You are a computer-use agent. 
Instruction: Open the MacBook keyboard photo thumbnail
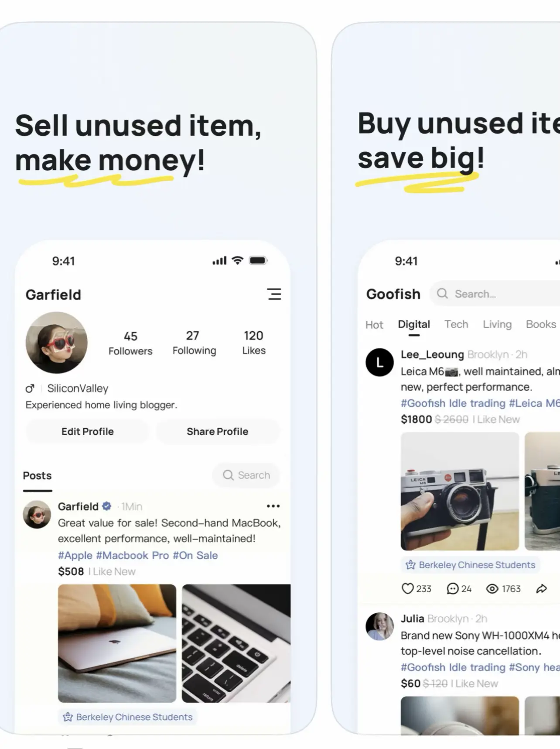pyautogui.click(x=236, y=643)
